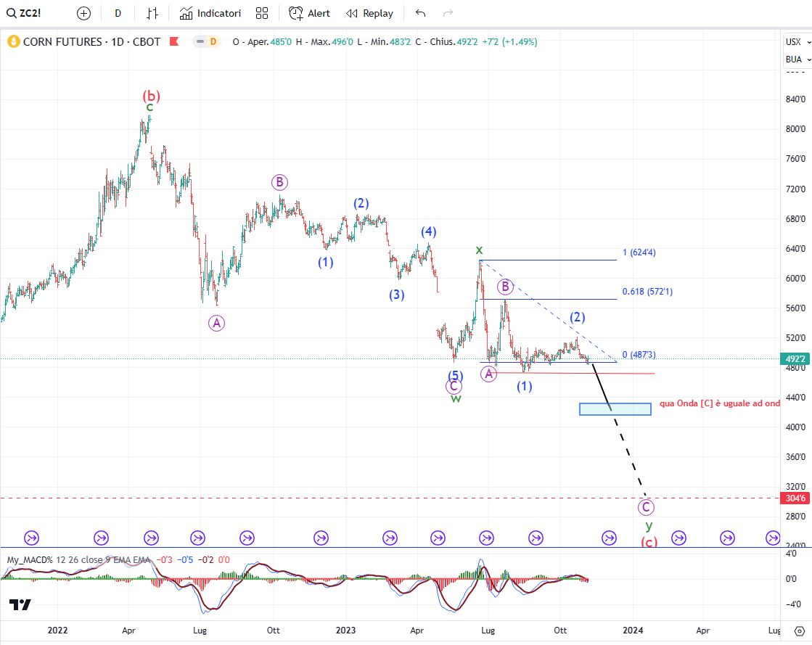The image size is (812, 645).
Task: Click the 2024 label on time axis
Action: (633, 630)
